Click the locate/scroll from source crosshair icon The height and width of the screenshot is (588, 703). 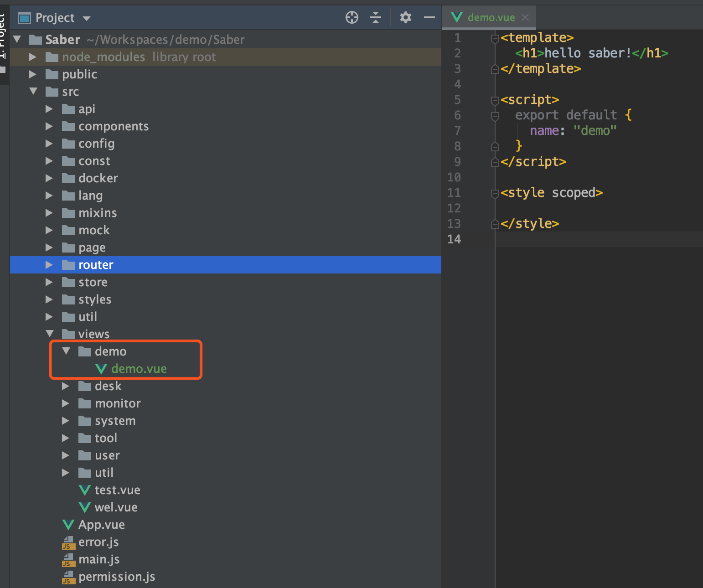tap(352, 18)
